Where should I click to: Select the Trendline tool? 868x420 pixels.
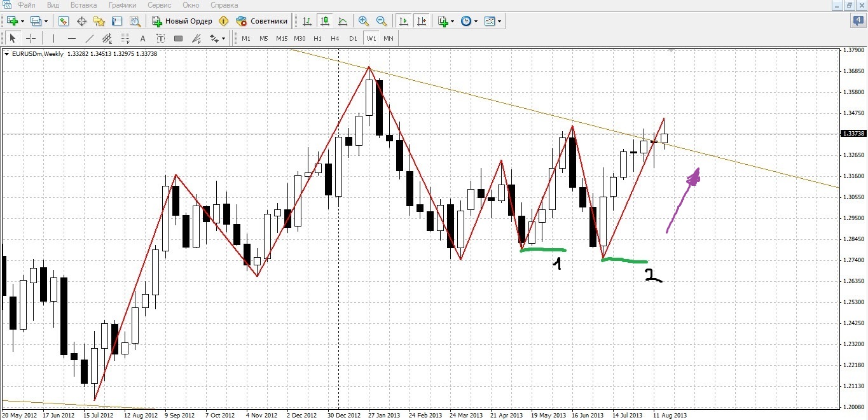point(89,38)
